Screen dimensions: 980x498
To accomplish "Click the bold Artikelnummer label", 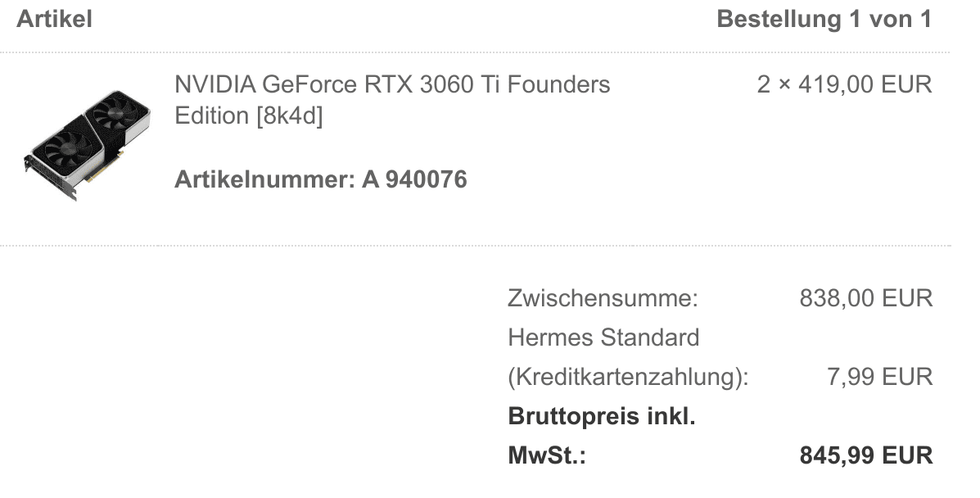I will click(264, 179).
